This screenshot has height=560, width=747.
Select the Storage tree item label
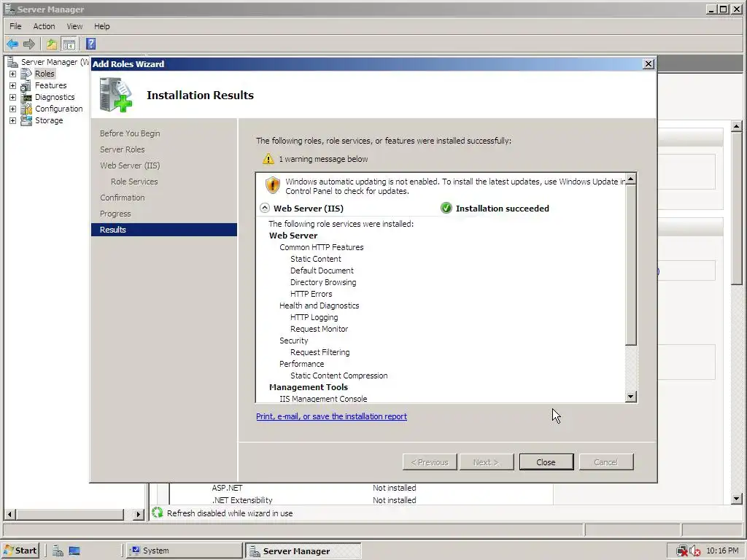tap(49, 120)
